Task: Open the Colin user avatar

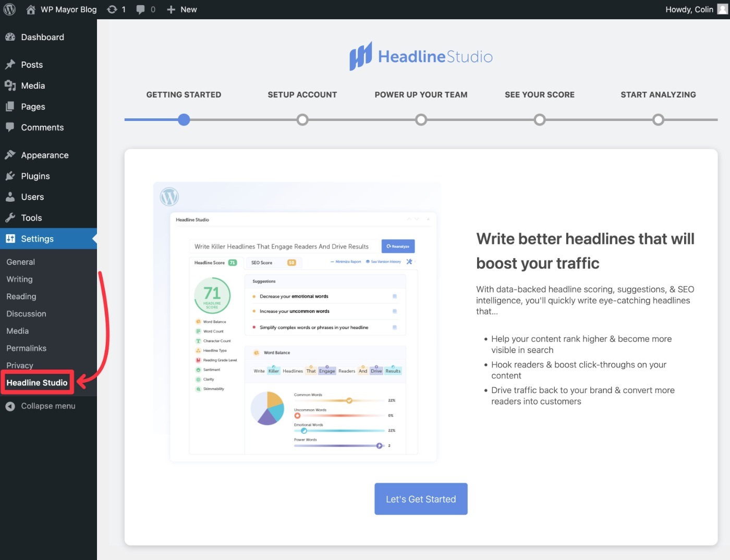Action: 722,9
